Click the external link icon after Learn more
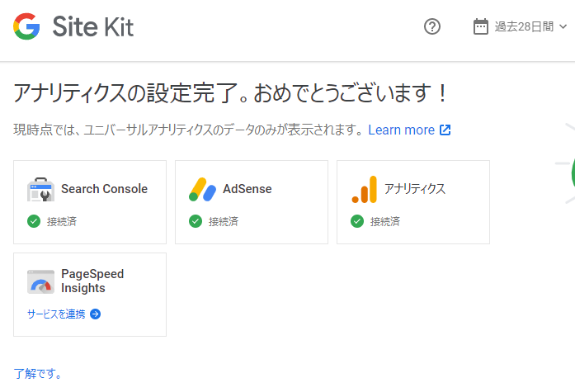 pos(445,130)
